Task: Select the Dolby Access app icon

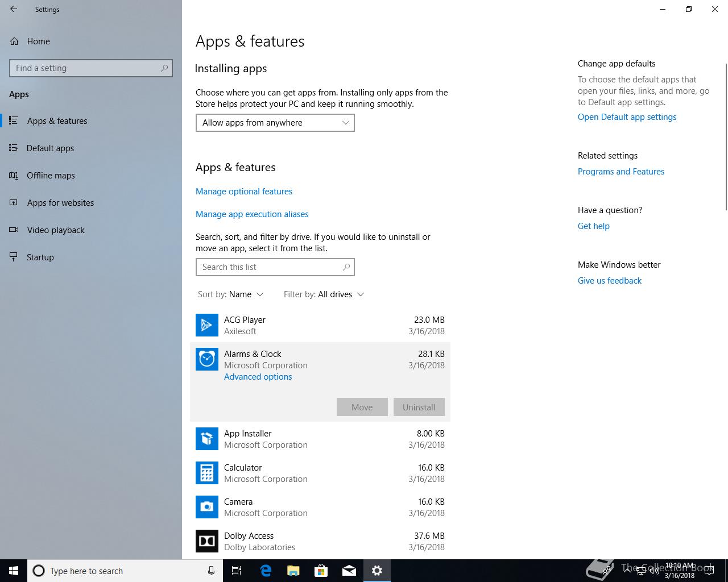Action: click(207, 541)
